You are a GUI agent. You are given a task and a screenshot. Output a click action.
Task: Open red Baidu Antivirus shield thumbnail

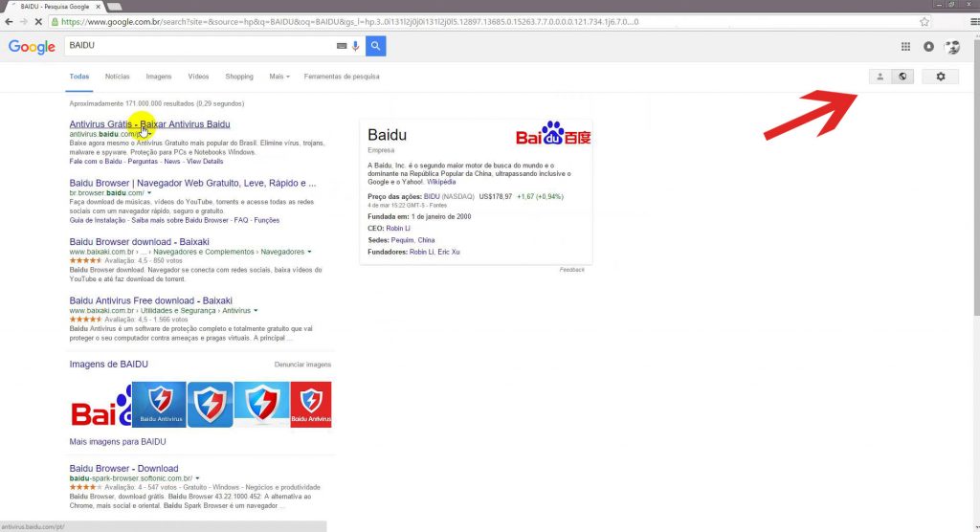(311, 405)
